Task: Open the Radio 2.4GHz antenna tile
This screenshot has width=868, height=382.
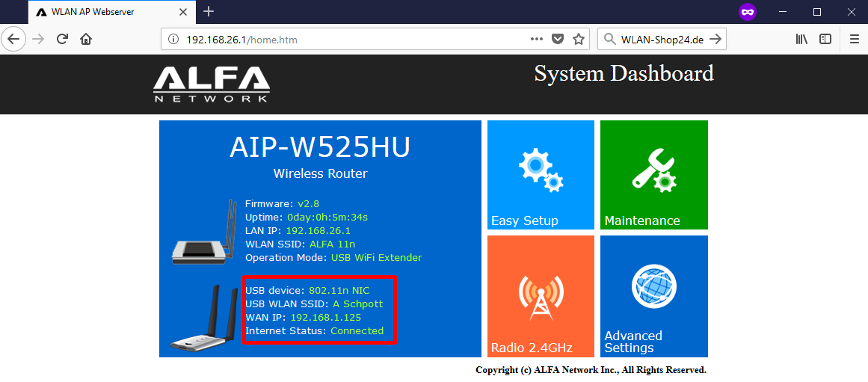Action: [541, 296]
